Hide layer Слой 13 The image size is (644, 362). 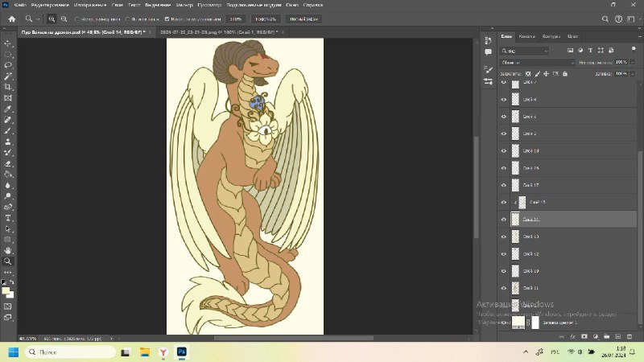point(504,237)
